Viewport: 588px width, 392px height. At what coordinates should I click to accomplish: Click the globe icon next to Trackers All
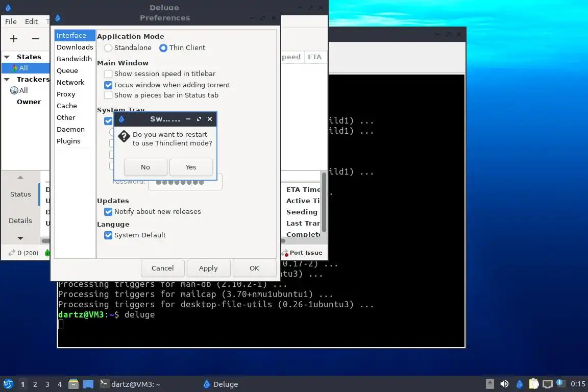click(x=14, y=90)
